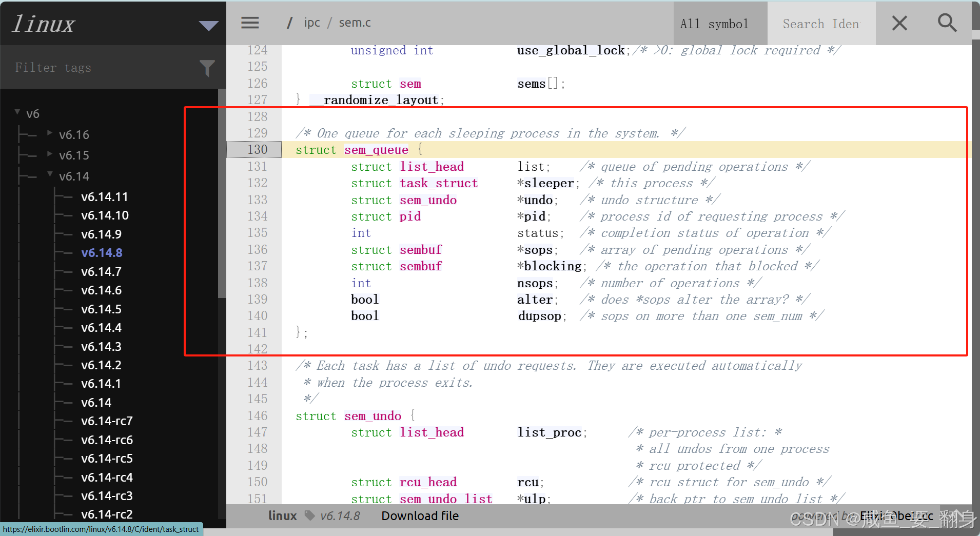
Task: Open the task_struct identifier link
Action: click(439, 183)
